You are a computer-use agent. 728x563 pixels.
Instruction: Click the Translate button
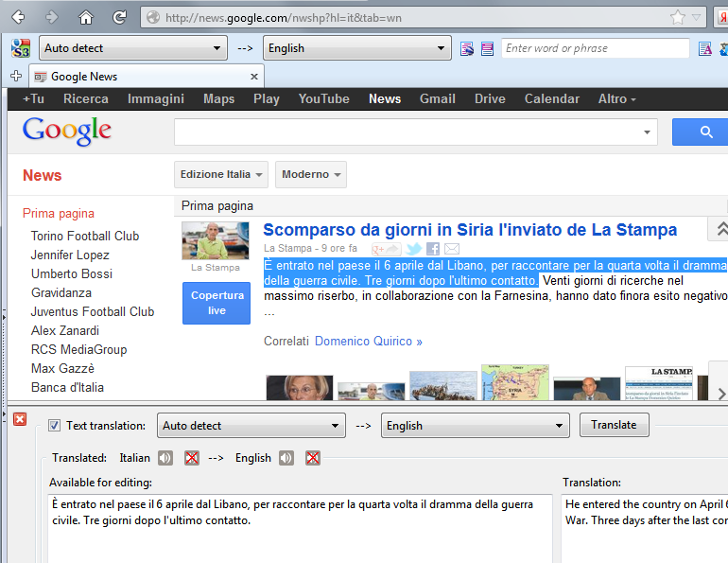[x=614, y=425]
